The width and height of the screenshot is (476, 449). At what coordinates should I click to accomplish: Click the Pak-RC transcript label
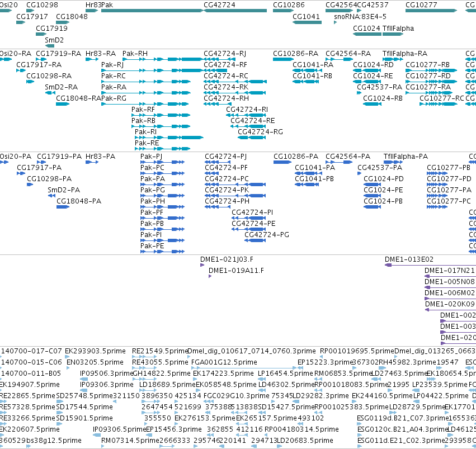point(113,76)
